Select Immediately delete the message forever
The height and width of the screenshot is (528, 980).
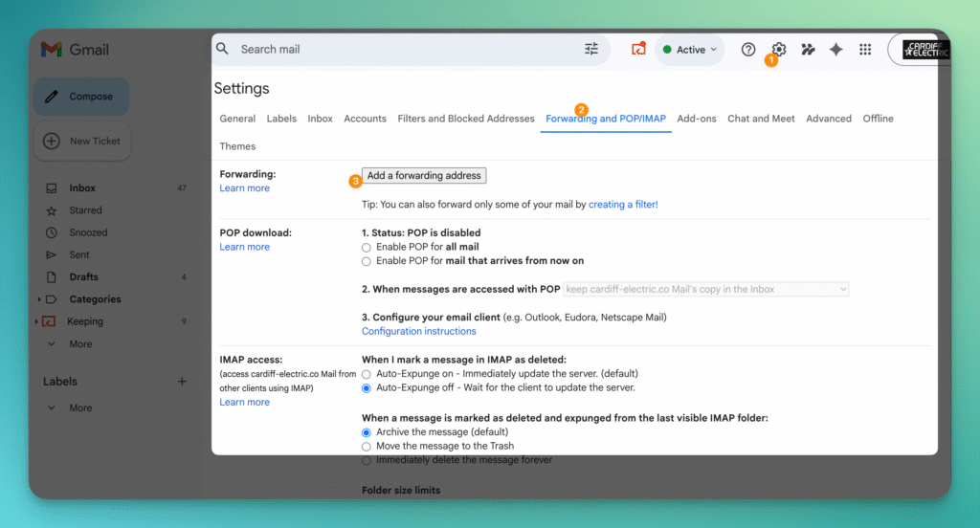[367, 460]
